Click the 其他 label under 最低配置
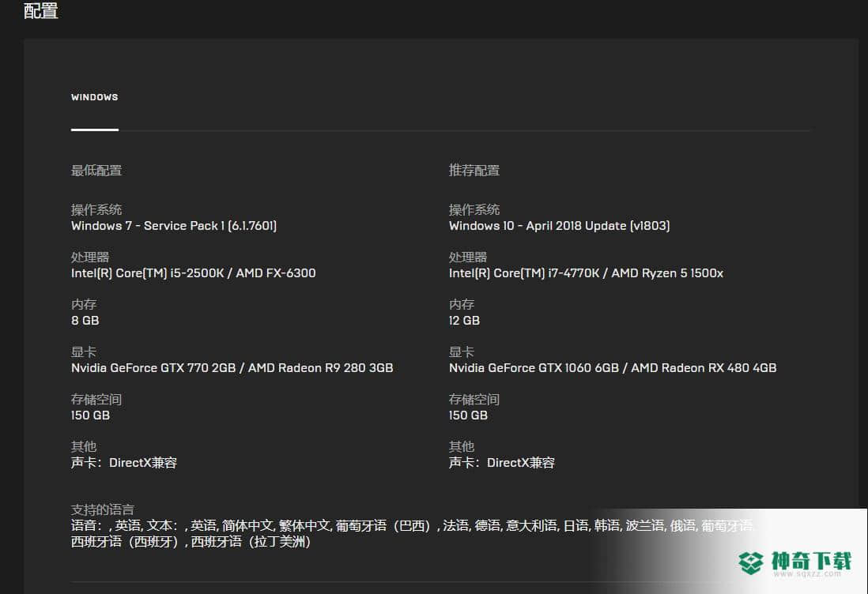The height and width of the screenshot is (594, 868). 84,446
